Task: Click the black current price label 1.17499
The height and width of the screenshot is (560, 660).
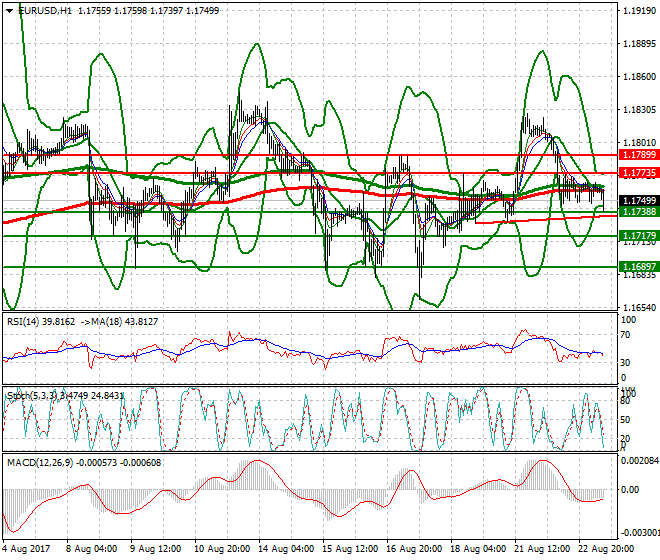Action: (x=639, y=201)
